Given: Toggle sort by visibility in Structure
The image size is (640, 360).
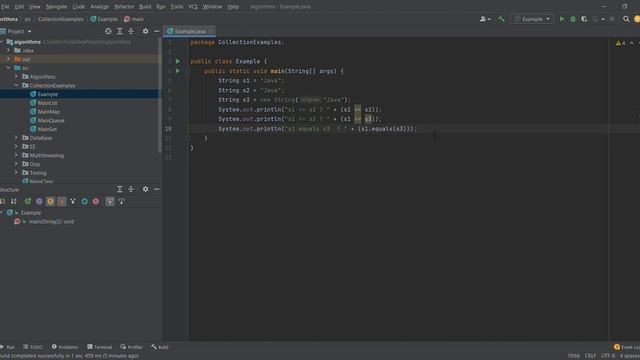Looking at the screenshot, I should (3, 201).
